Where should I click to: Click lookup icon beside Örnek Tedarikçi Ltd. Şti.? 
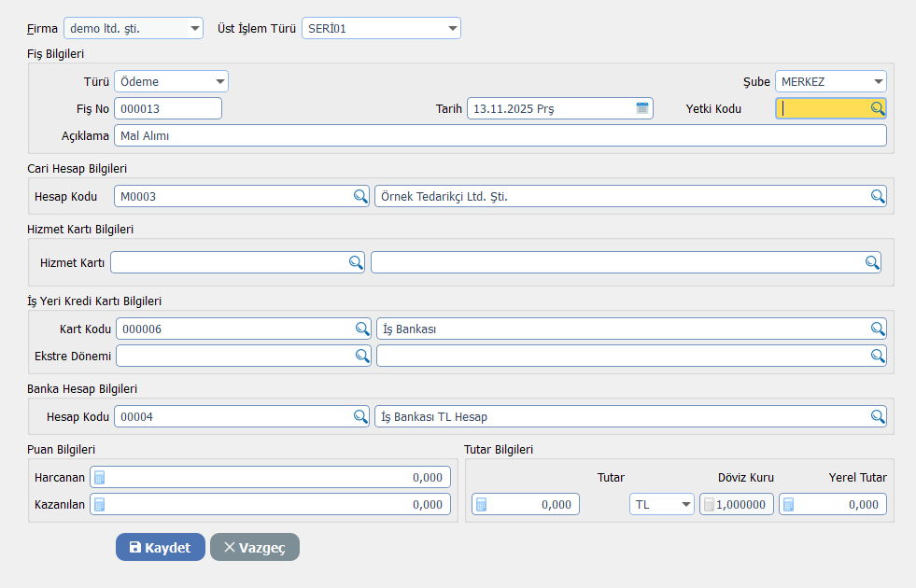(x=877, y=196)
